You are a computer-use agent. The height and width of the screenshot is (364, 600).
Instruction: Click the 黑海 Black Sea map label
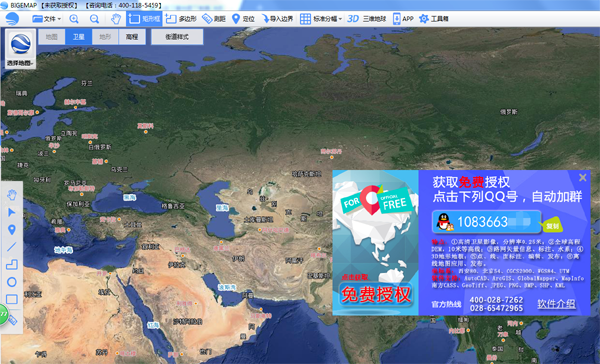click(x=129, y=198)
